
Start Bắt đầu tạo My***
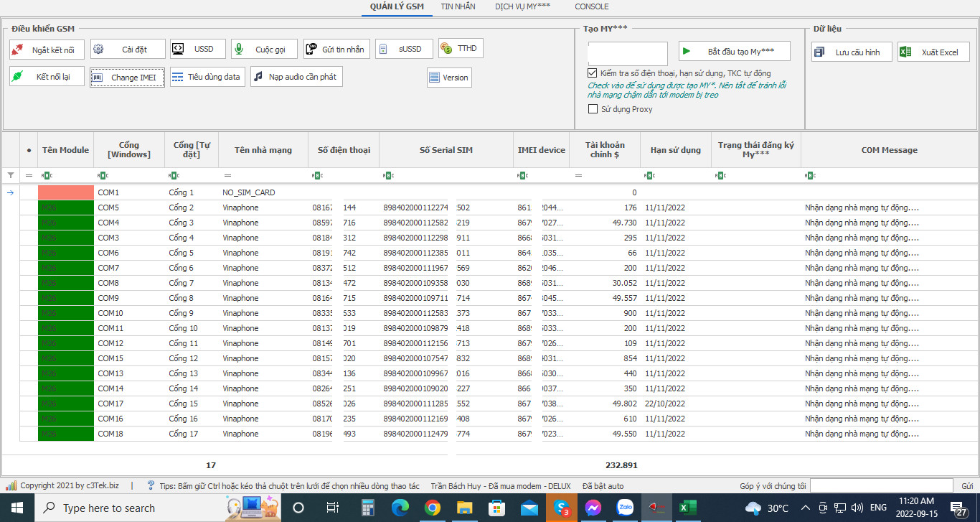(x=735, y=52)
